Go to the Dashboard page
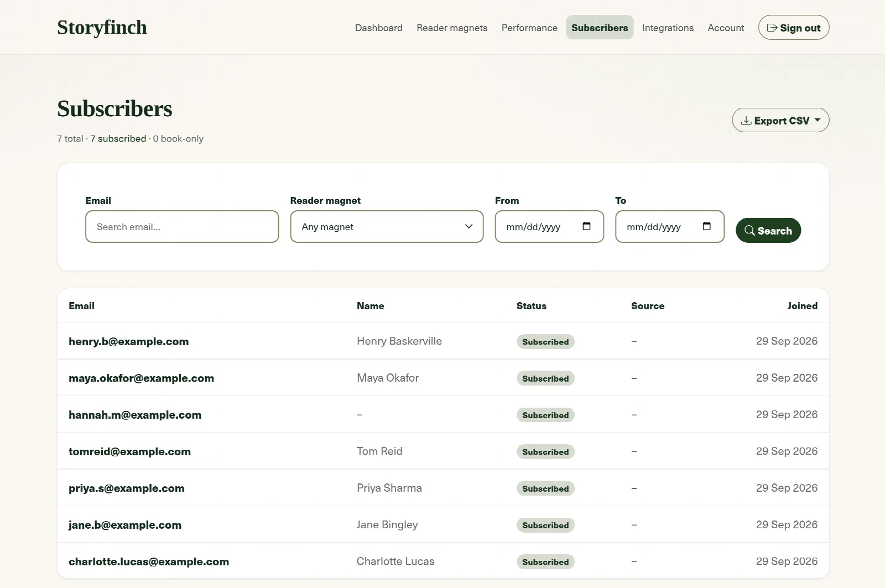 point(379,28)
